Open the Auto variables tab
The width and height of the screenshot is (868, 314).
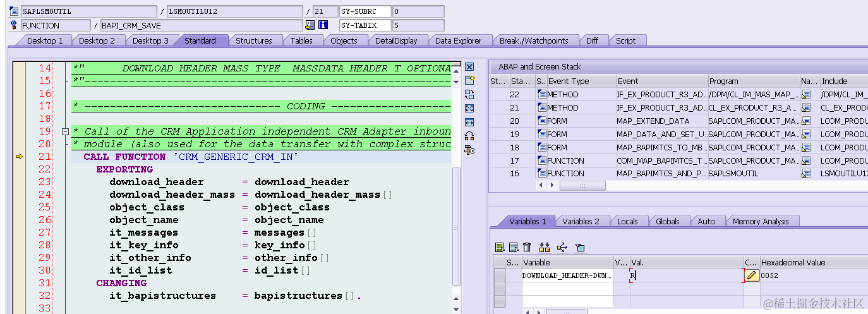[706, 221]
